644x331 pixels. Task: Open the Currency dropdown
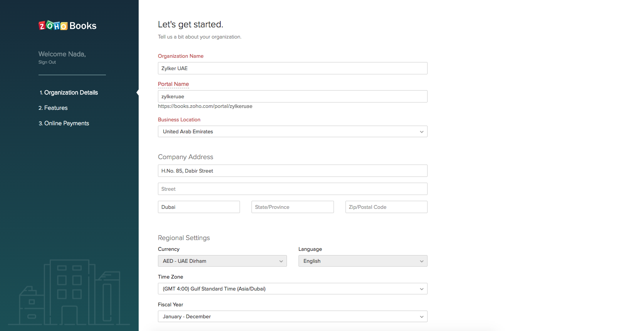(222, 261)
